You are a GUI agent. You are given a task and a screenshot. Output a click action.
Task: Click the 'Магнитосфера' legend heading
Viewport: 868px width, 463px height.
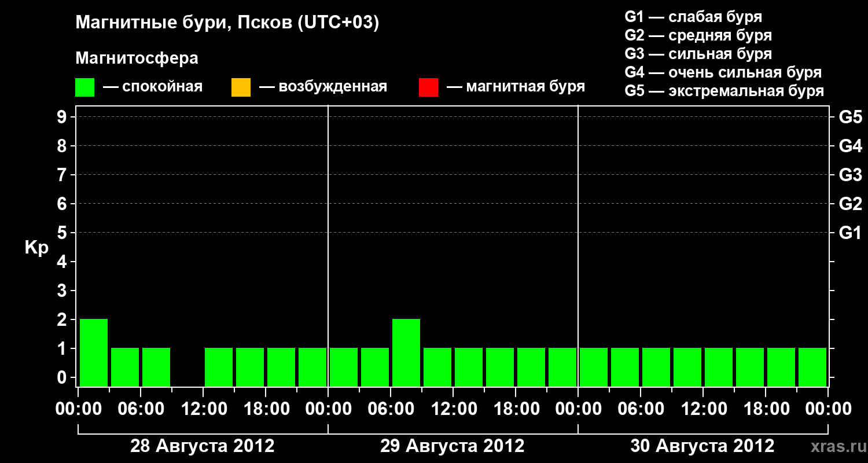[137, 58]
